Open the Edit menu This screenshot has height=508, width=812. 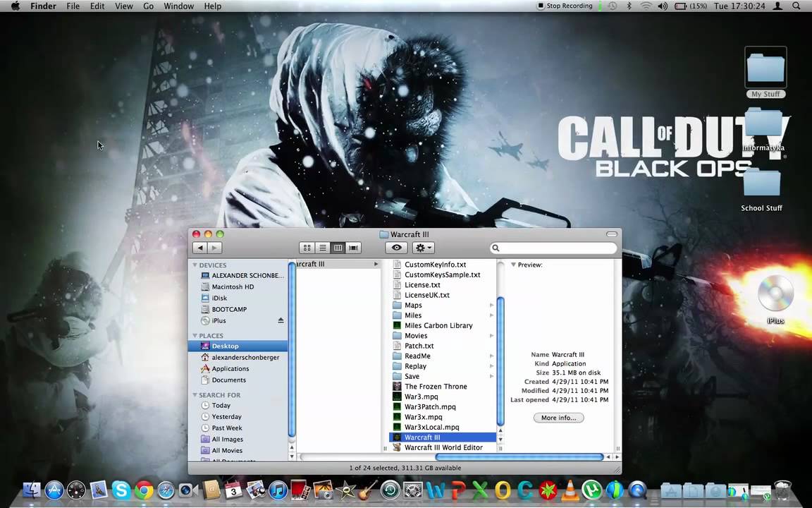pyautogui.click(x=97, y=6)
